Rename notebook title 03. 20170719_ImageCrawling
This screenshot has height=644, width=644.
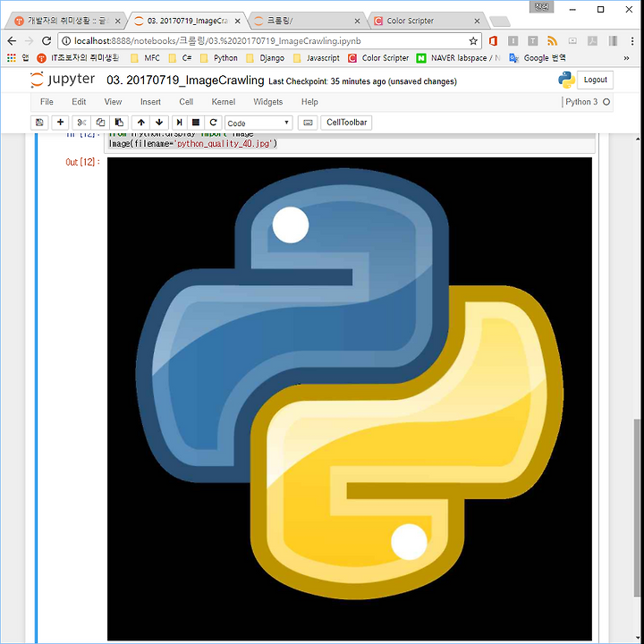[185, 80]
